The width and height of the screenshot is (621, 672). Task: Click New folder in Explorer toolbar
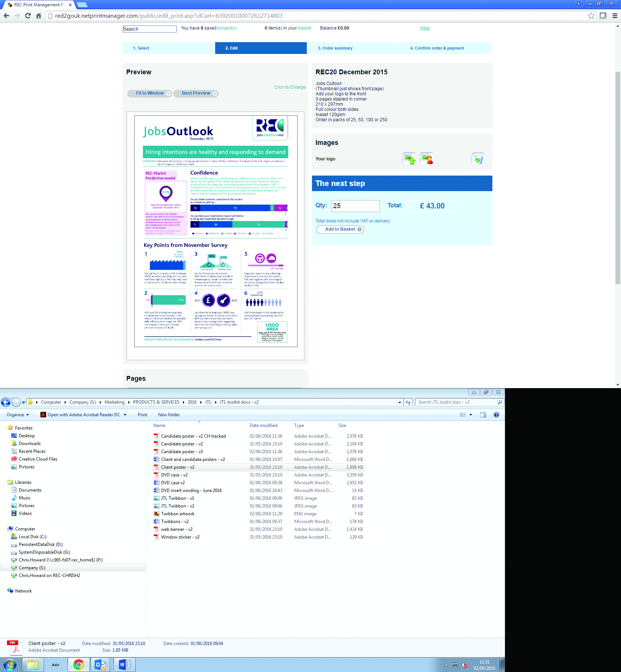click(169, 415)
